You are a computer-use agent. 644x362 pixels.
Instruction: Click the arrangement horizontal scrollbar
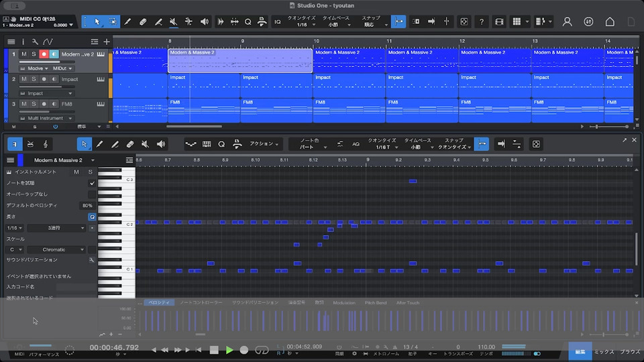pyautogui.click(x=195, y=126)
